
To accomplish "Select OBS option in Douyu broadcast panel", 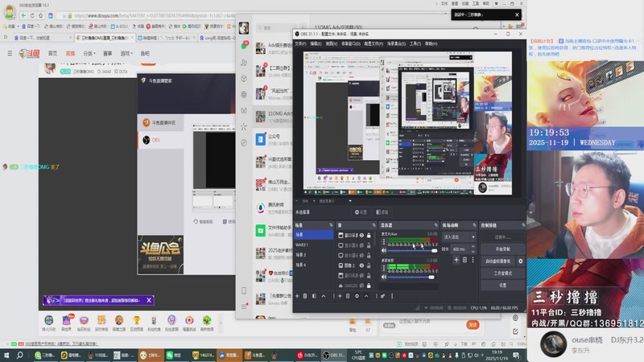I will click(160, 140).
